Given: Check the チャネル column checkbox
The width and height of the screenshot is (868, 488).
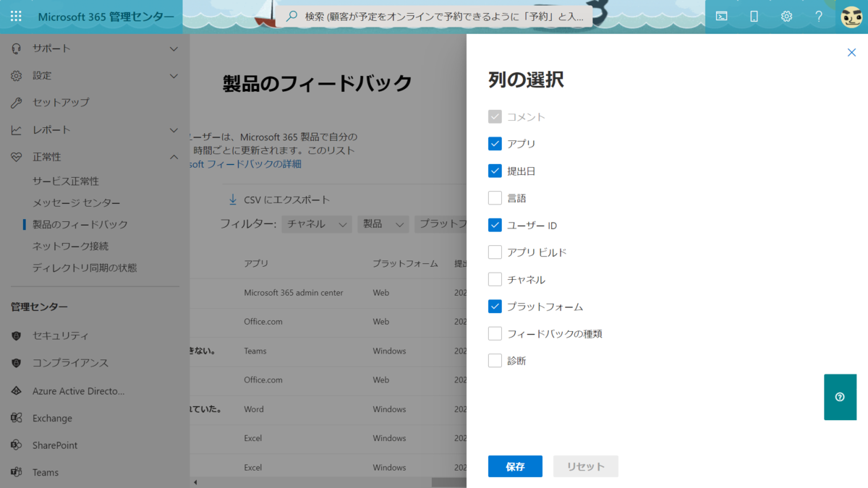Looking at the screenshot, I should [495, 279].
